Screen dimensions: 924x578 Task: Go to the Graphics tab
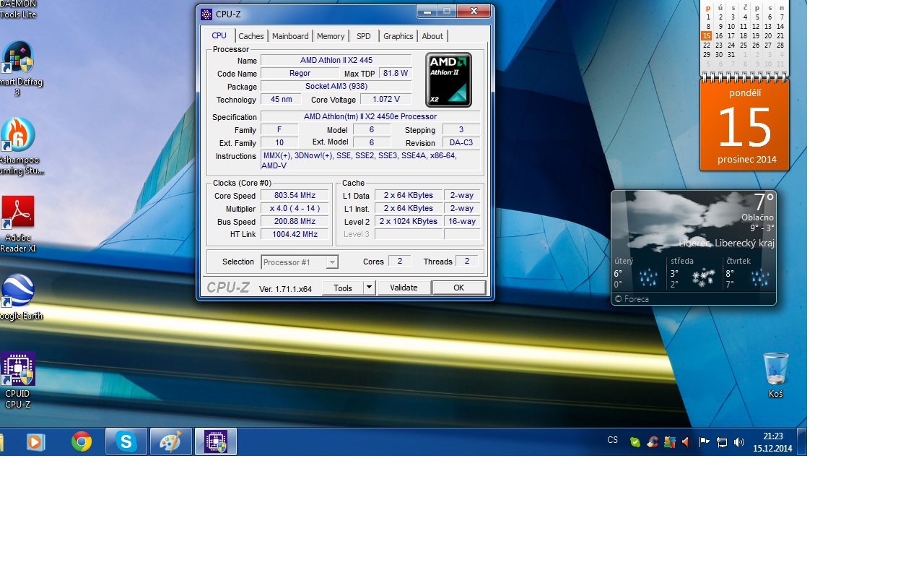pos(398,36)
